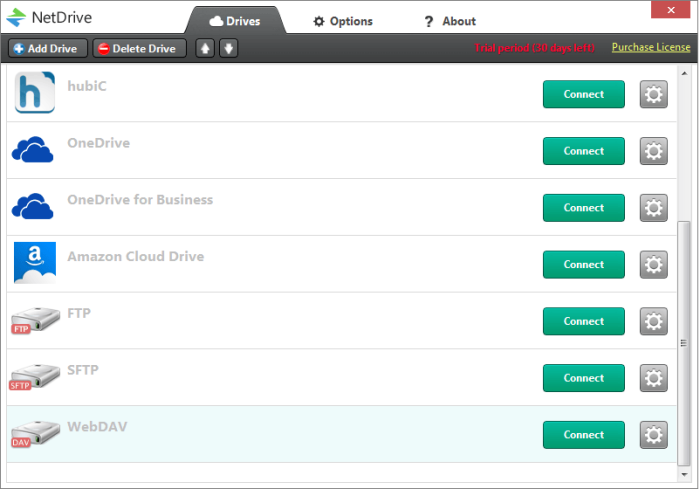Select Amazon Cloud Drive name text
Image resolution: width=700 pixels, height=489 pixels.
[x=136, y=256]
